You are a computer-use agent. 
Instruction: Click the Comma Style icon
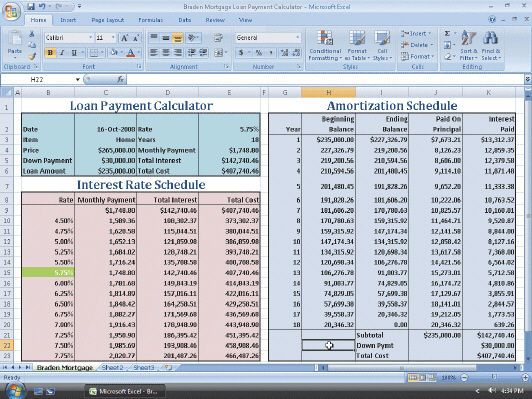pyautogui.click(x=270, y=53)
